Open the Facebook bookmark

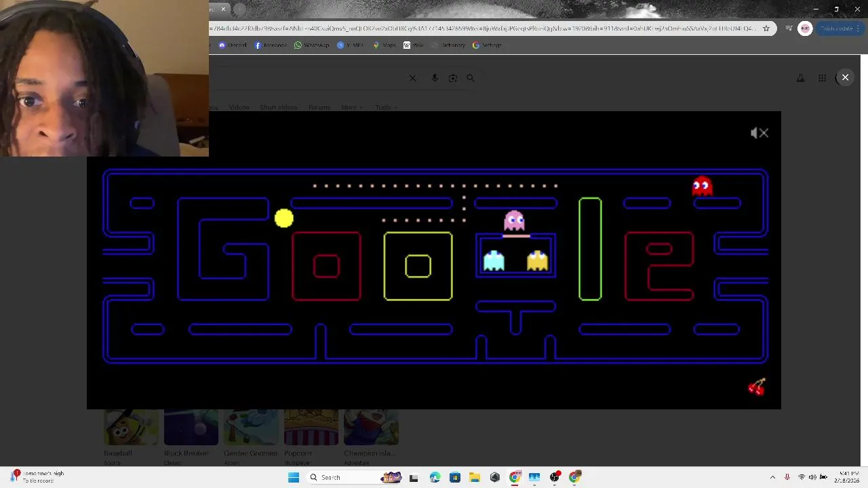[271, 45]
